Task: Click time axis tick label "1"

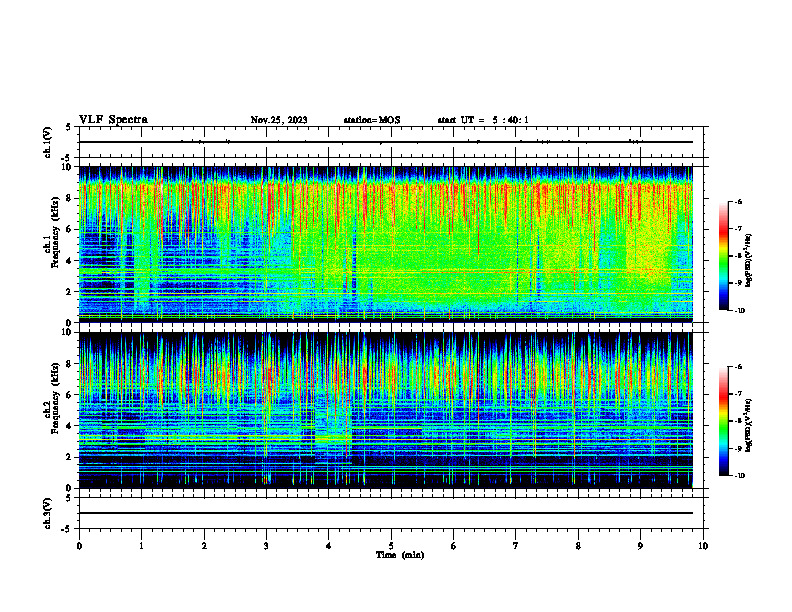Action: point(141,546)
